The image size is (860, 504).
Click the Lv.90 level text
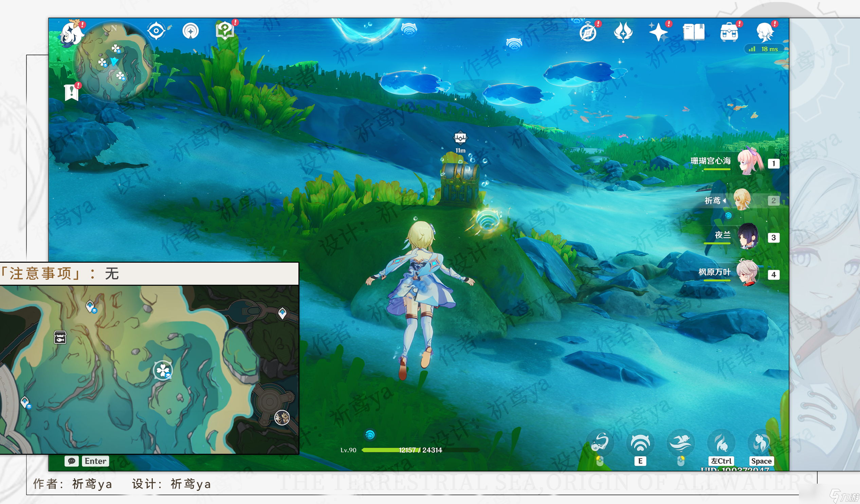(x=348, y=450)
